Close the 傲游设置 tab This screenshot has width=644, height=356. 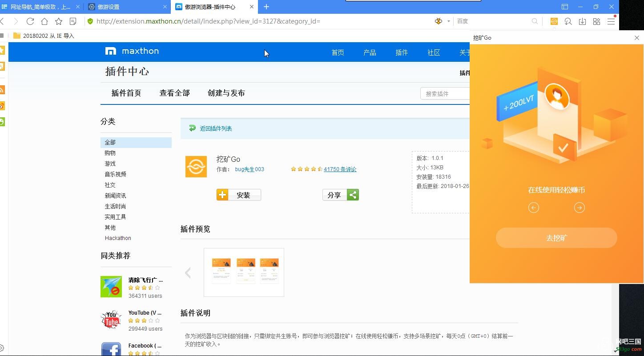pos(165,7)
